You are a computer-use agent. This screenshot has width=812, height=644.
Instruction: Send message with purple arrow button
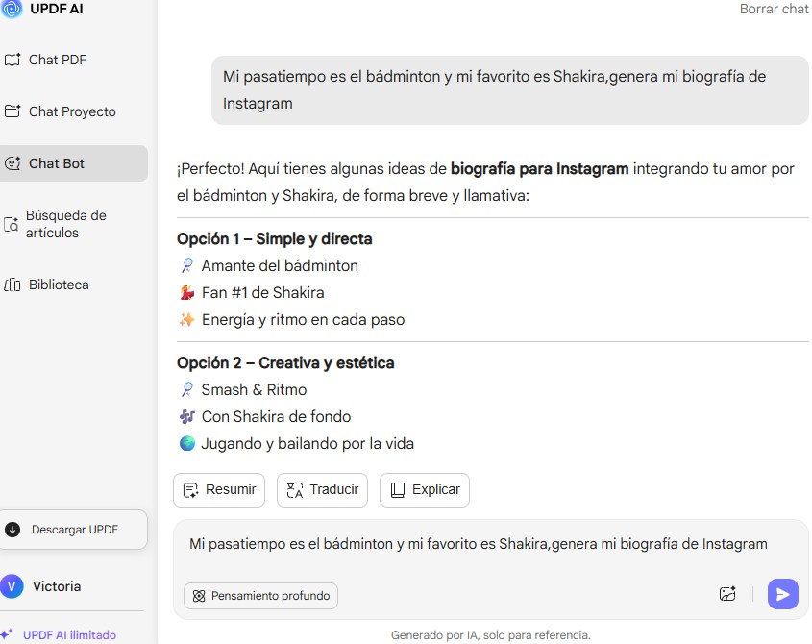[x=783, y=594]
